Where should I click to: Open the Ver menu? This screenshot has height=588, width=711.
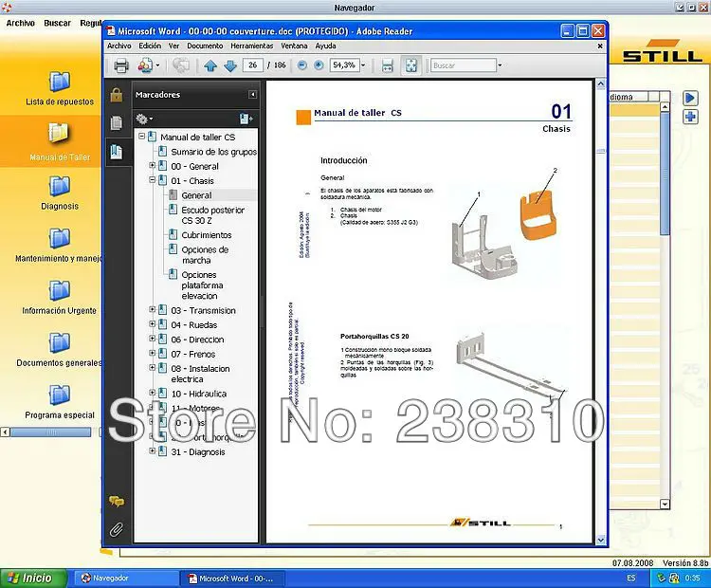click(173, 46)
